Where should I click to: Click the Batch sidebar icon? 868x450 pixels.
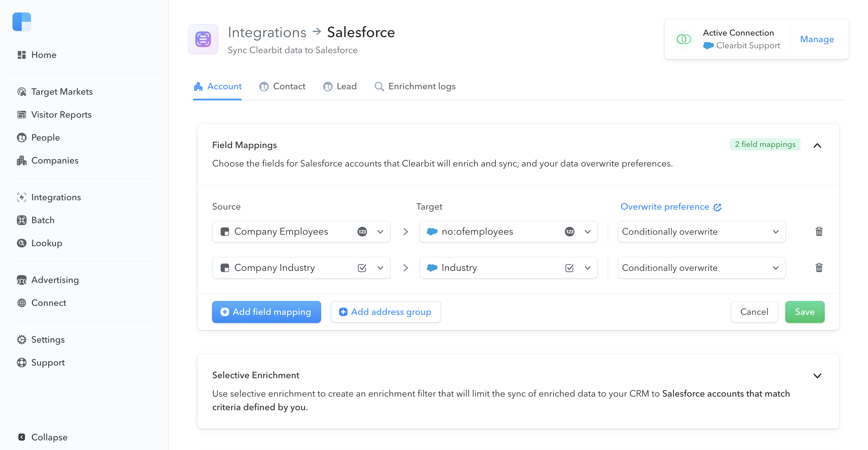(x=22, y=220)
